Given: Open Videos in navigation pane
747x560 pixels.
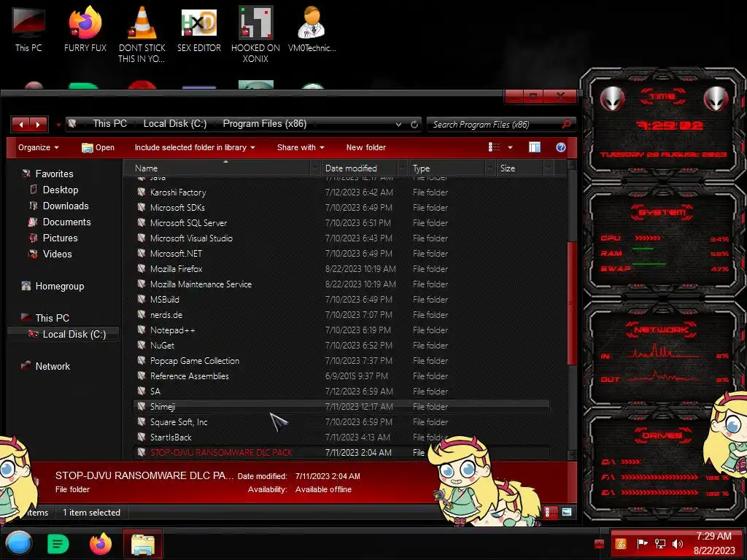Looking at the screenshot, I should [x=57, y=254].
